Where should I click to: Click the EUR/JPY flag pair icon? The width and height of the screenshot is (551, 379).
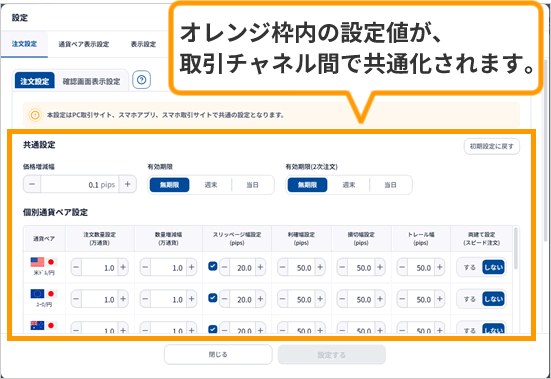click(44, 294)
